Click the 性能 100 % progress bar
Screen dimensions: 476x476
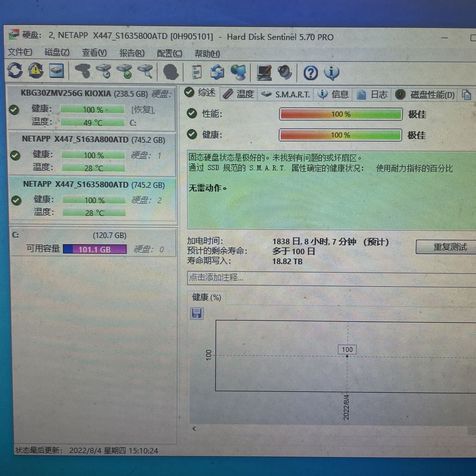tap(341, 114)
